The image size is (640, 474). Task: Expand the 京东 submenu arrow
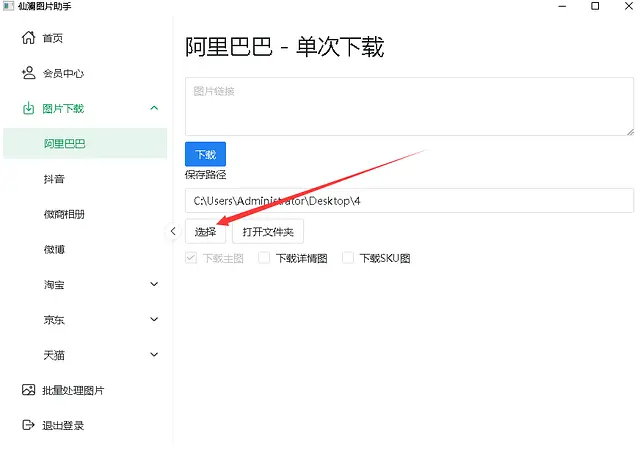click(x=154, y=319)
